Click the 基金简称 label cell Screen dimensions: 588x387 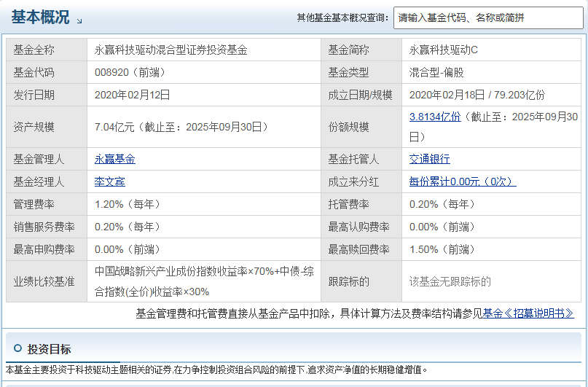pyautogui.click(x=361, y=50)
